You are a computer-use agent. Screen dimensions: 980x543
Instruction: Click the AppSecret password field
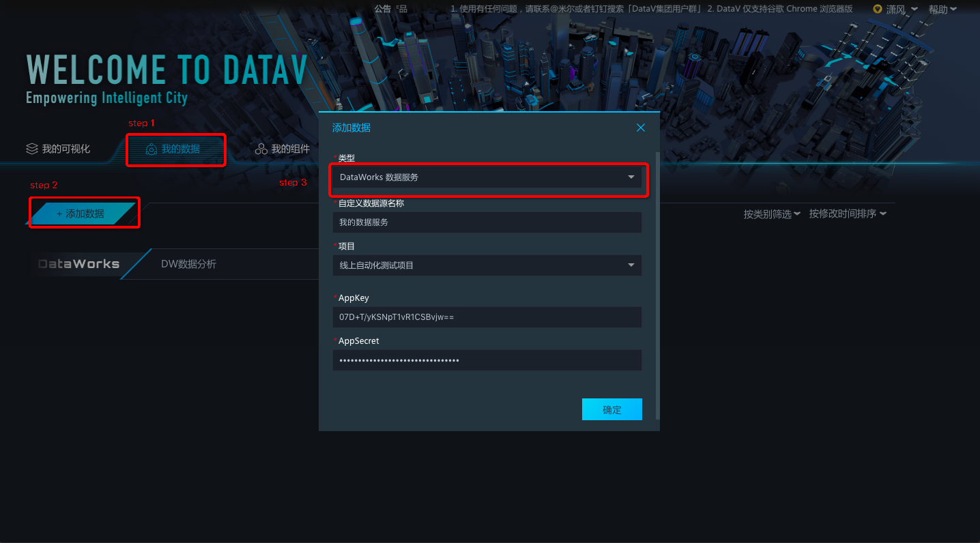tap(487, 360)
